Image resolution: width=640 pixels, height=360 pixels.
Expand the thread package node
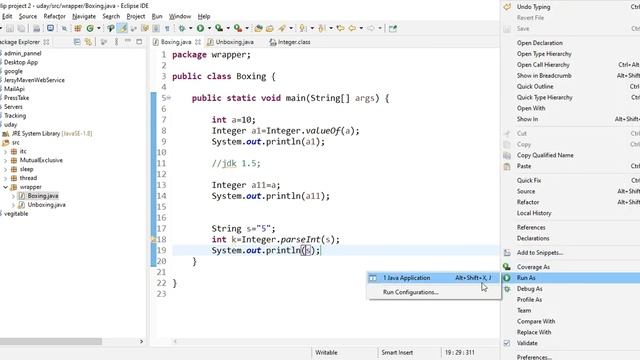point(5,178)
